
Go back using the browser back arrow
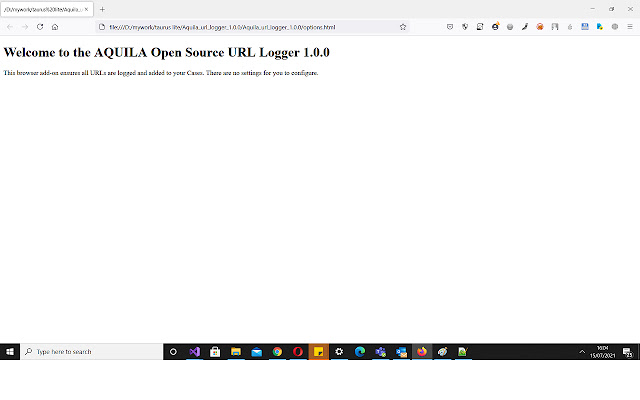(10, 27)
